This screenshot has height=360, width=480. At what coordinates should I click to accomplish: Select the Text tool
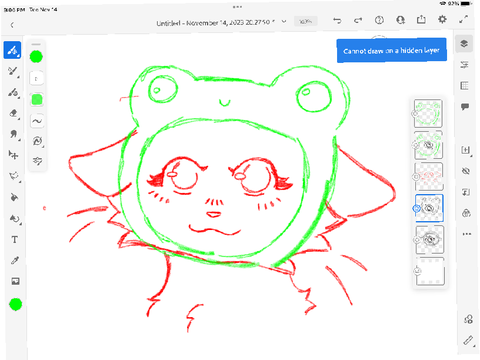(15, 240)
